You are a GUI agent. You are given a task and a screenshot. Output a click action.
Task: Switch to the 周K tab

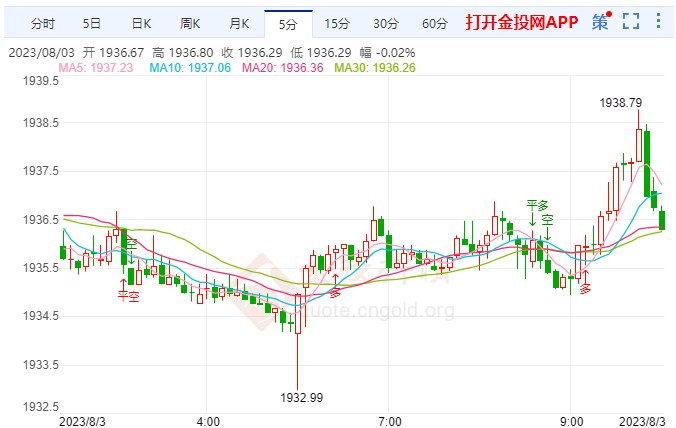point(190,23)
